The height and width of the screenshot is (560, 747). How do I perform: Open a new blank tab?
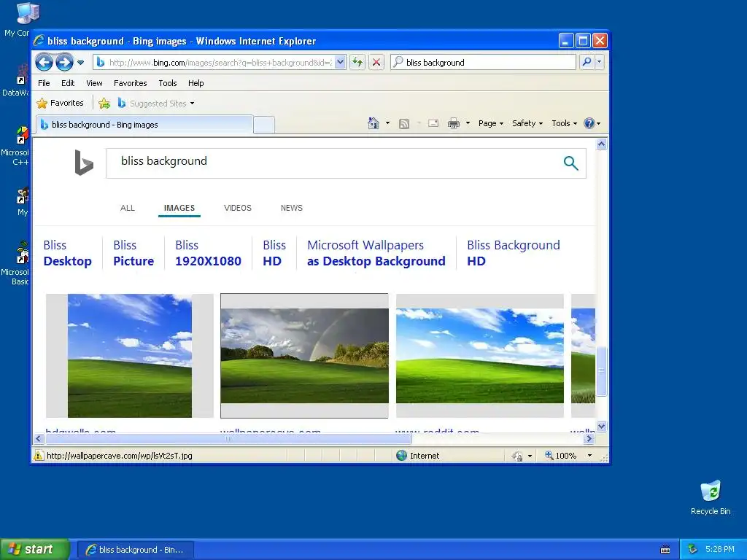pos(263,125)
